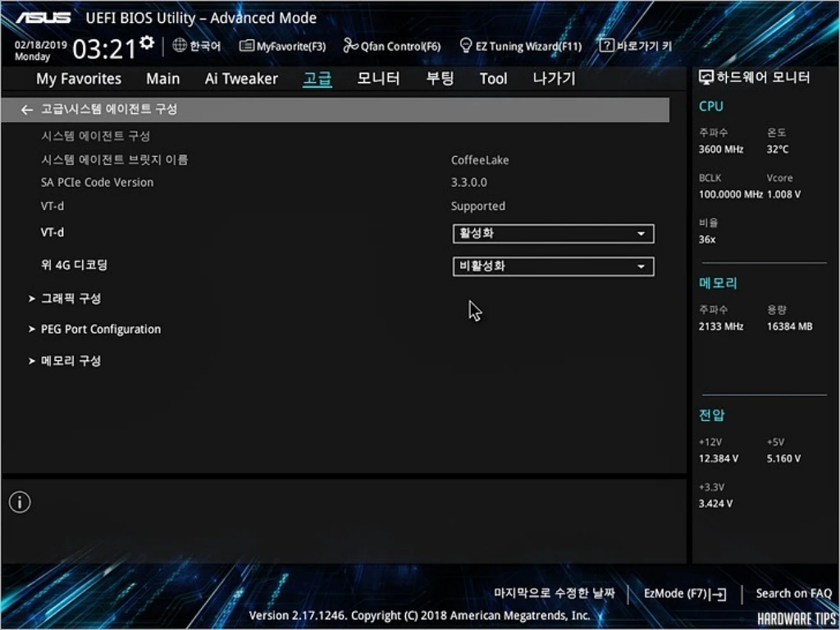Click 바로가기 키 hotkeys button

click(x=644, y=46)
